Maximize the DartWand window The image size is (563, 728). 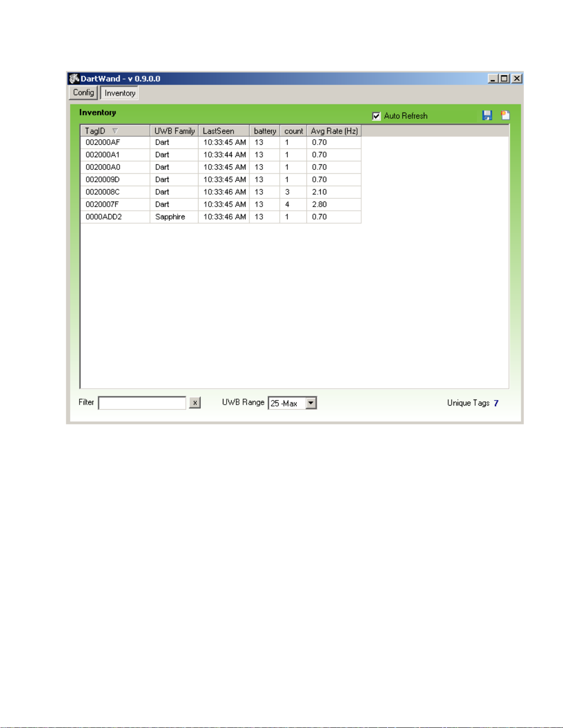tap(504, 79)
